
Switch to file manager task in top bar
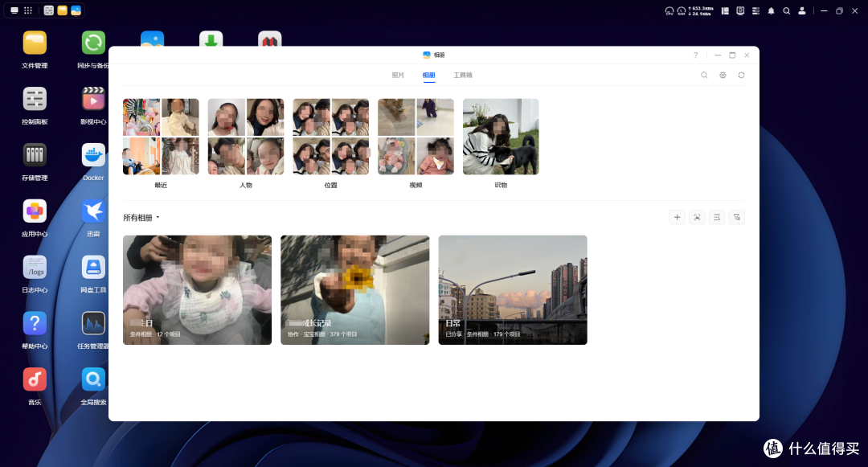(x=62, y=10)
